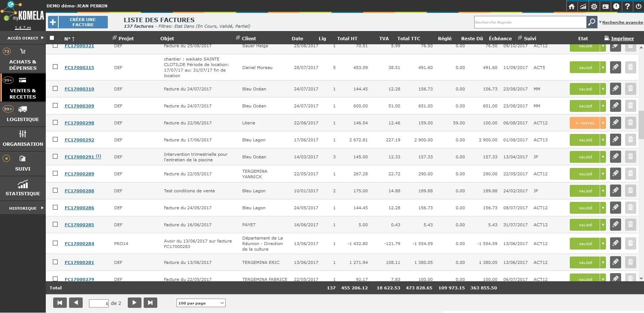Click the Créer une facture button
This screenshot has height=313, width=644.
coord(78,22)
